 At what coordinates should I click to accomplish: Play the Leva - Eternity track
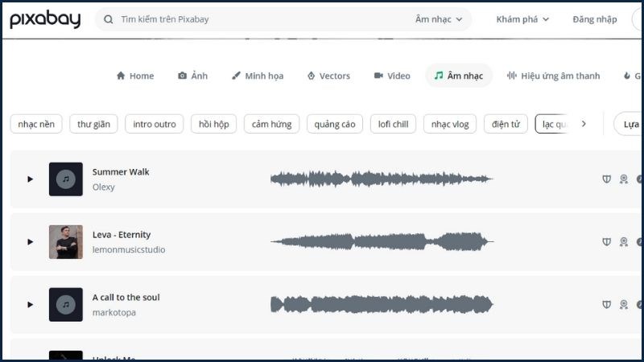(30, 242)
